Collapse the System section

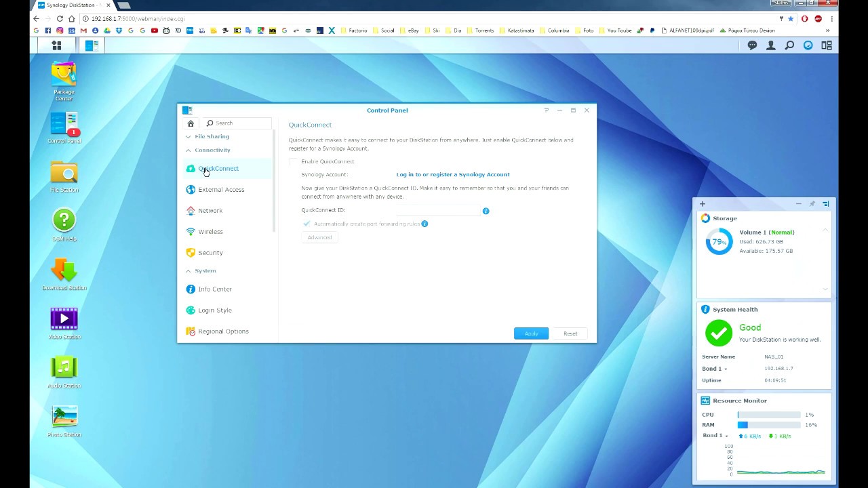click(x=189, y=270)
